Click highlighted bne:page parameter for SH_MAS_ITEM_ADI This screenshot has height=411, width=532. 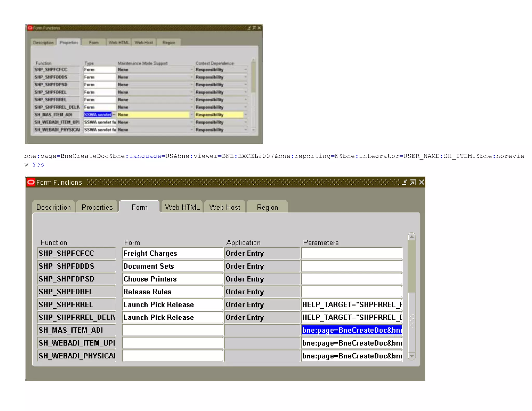(x=352, y=330)
